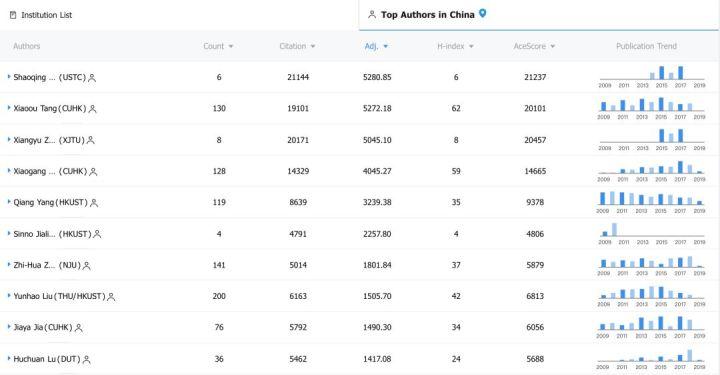Click the Institution List document icon
This screenshot has width=720, height=375.
[x=13, y=15]
